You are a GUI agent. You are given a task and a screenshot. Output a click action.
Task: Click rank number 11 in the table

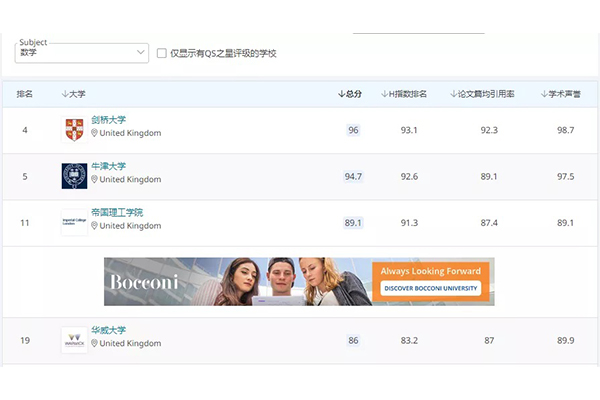tap(25, 223)
